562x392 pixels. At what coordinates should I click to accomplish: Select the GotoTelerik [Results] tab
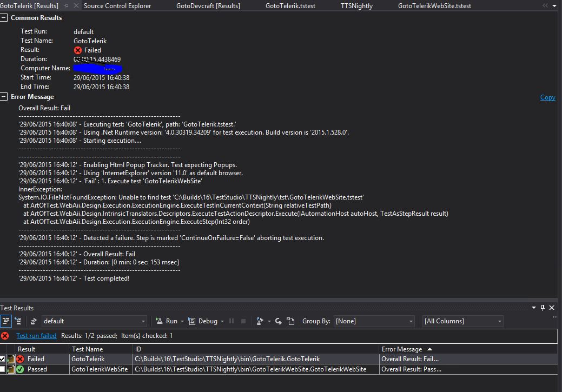(x=29, y=6)
